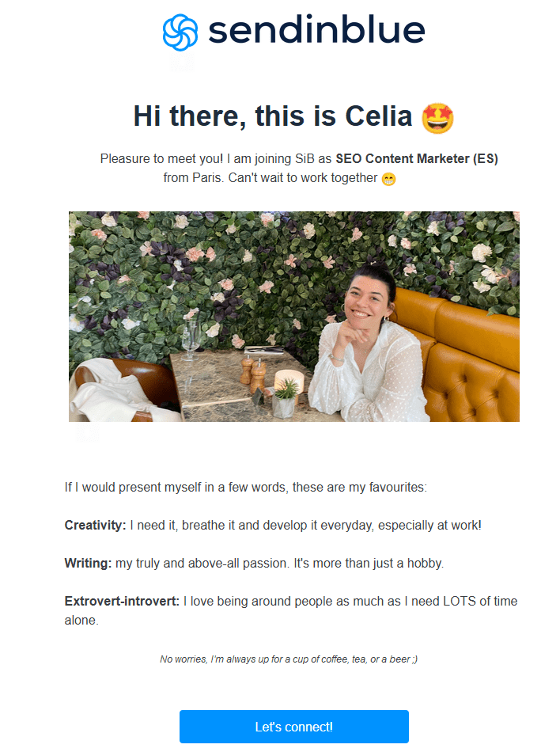Click the "If I would present myself" sentence
The image size is (560, 752).
(246, 488)
